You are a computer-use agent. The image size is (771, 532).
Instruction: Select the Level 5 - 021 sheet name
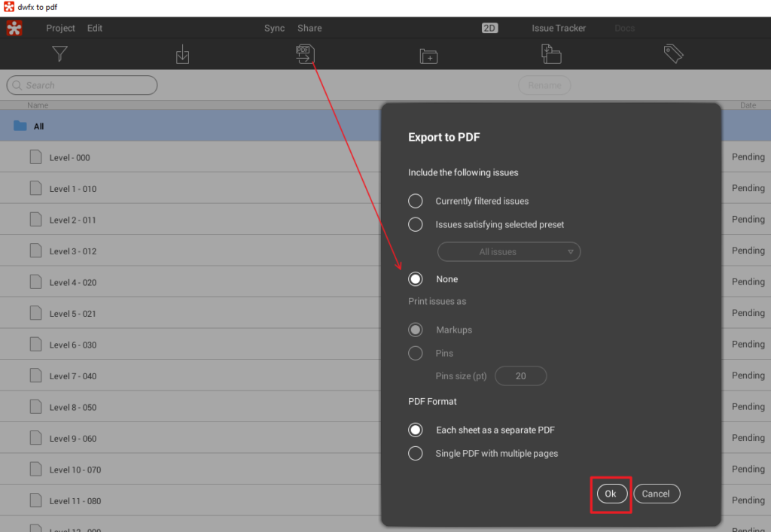[72, 313]
